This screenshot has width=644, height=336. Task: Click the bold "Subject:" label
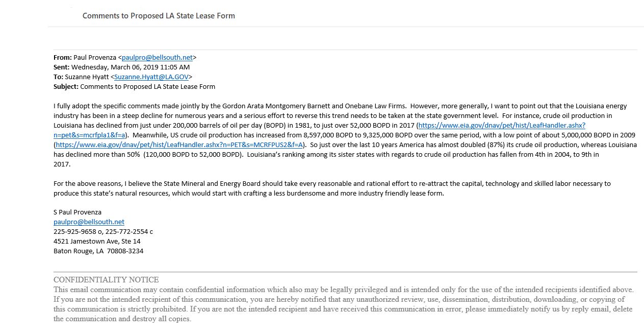(66, 87)
